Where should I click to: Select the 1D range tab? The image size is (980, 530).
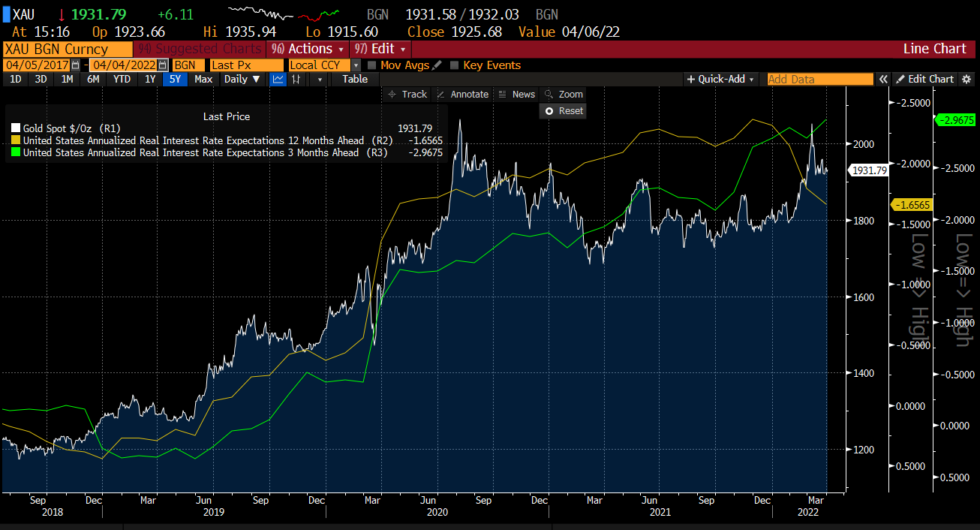[16, 79]
